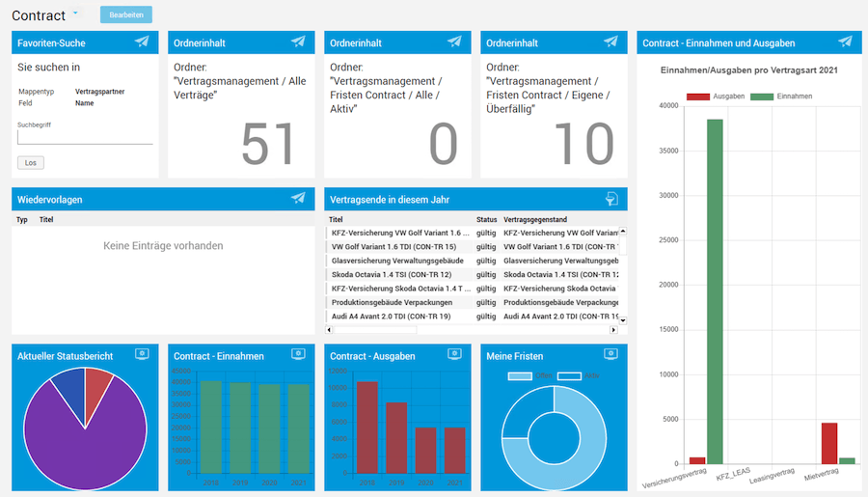
Task: Click the Name field value
Action: [84, 103]
